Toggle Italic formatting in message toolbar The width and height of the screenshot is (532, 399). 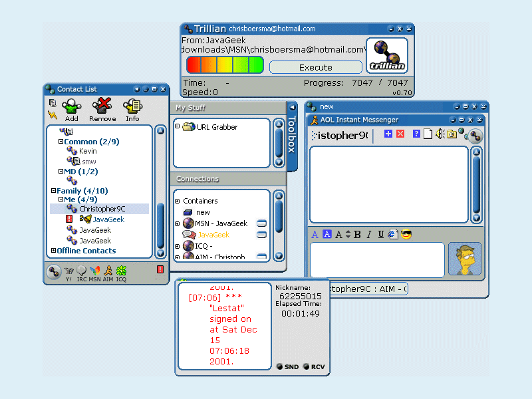click(369, 235)
